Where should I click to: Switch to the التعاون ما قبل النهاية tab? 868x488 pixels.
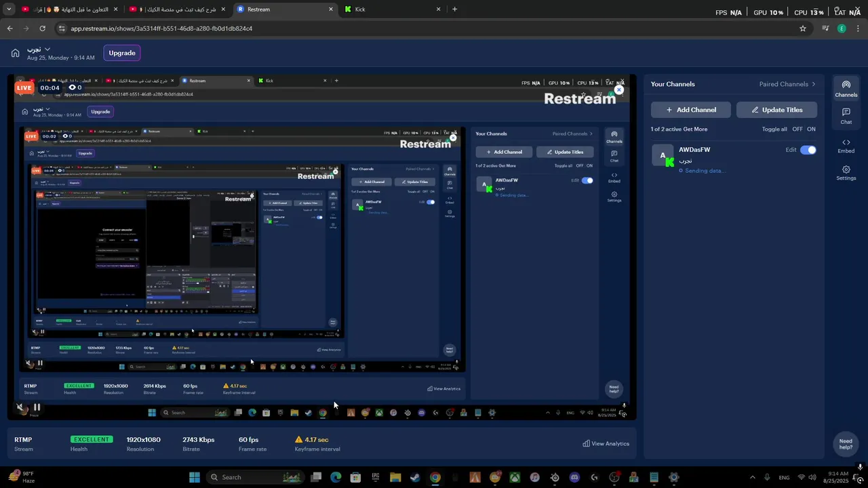70,9
